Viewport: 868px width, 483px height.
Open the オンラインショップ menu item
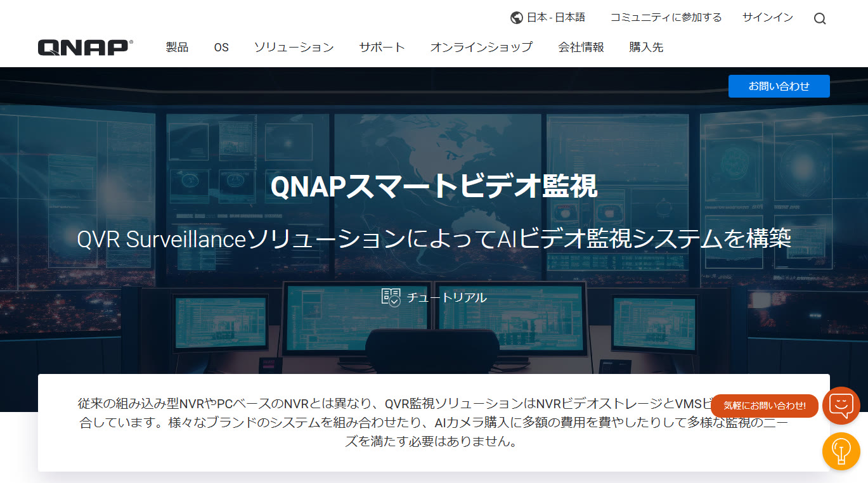click(481, 48)
